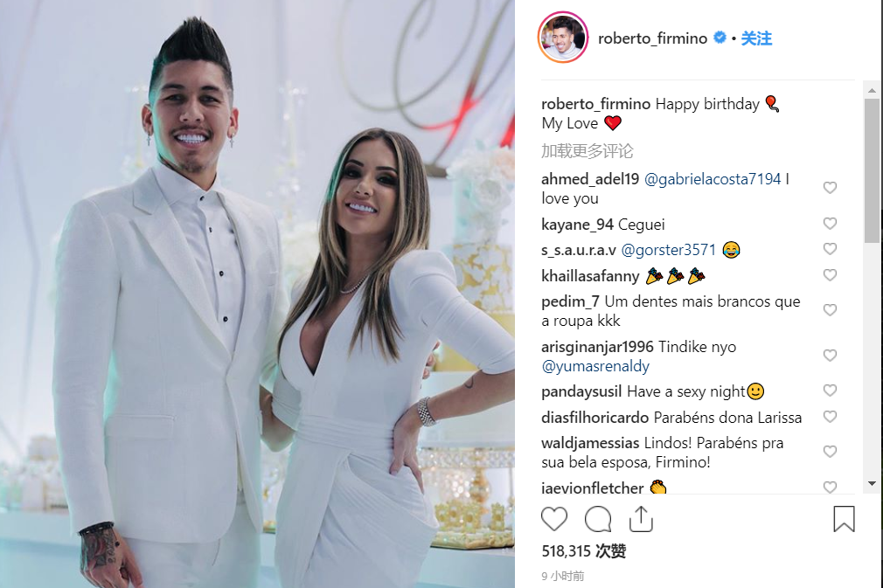This screenshot has height=588, width=883.
Task: Like ahmed_adel19's comment
Action: [830, 187]
